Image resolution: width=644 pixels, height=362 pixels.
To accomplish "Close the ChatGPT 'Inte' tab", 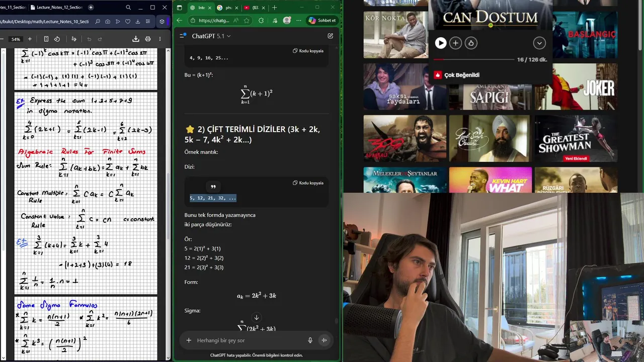I will [x=210, y=8].
